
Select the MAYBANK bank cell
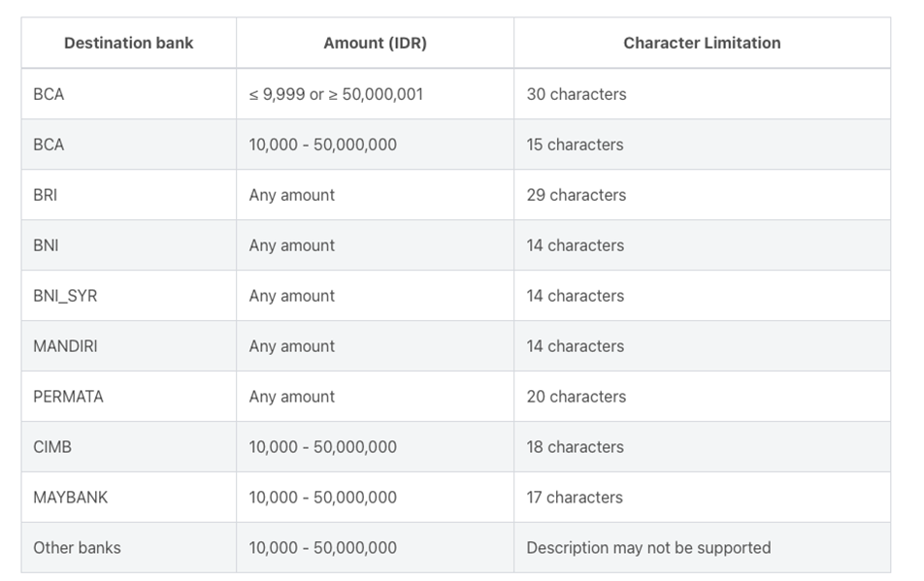click(x=128, y=498)
